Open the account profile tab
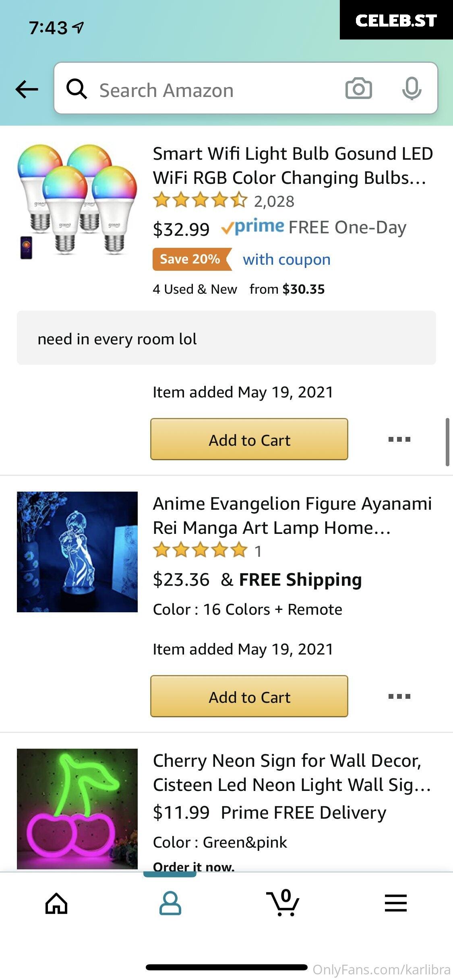Image resolution: width=453 pixels, height=980 pixels. pyautogui.click(x=170, y=904)
